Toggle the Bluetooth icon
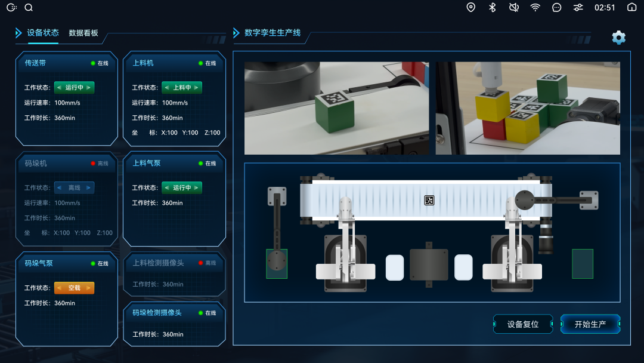 click(x=493, y=7)
